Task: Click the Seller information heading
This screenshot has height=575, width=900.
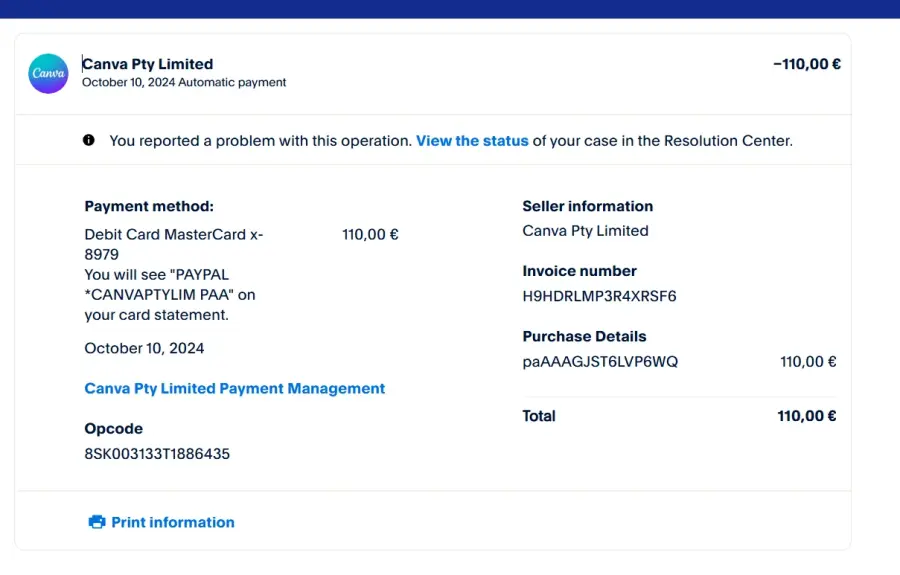Action: (588, 206)
